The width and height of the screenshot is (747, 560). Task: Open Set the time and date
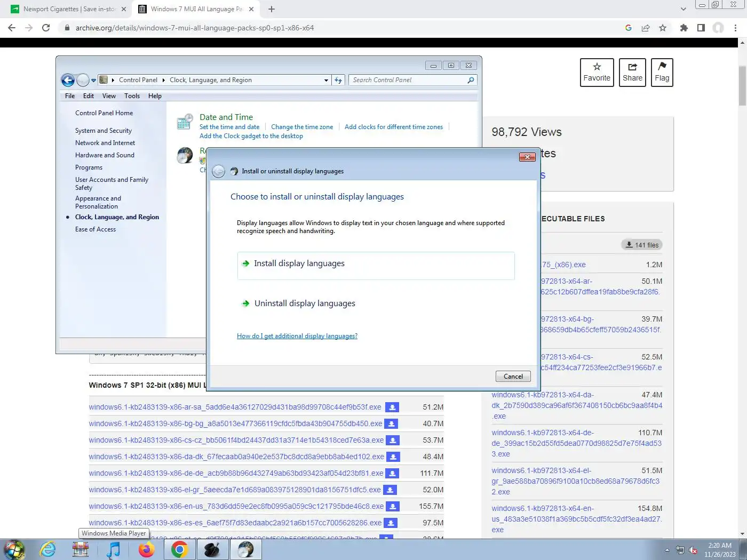[x=229, y=127]
